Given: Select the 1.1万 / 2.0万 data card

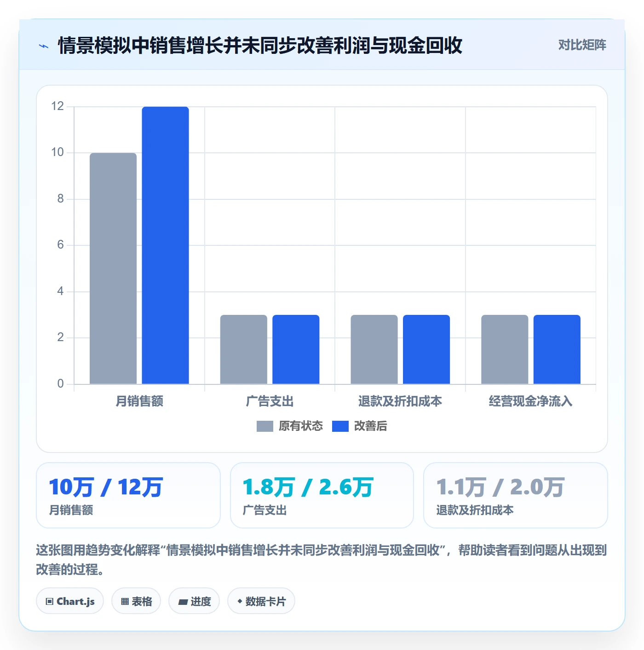Looking at the screenshot, I should (x=516, y=495).
